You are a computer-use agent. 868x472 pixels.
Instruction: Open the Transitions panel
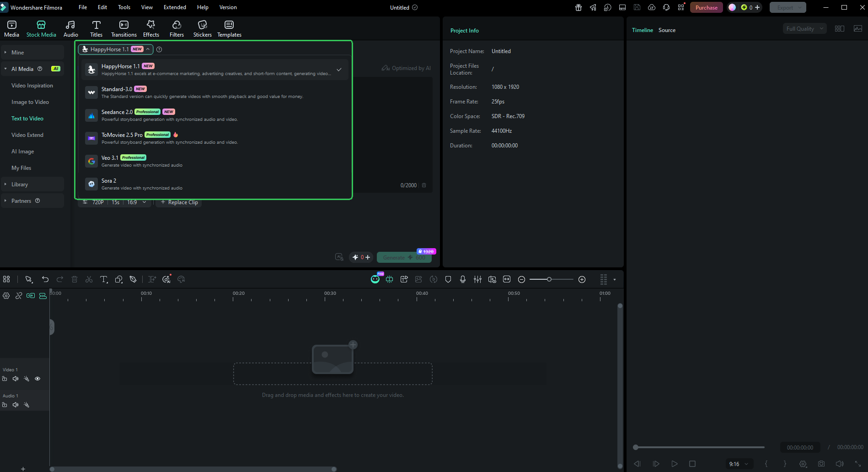pyautogui.click(x=124, y=28)
